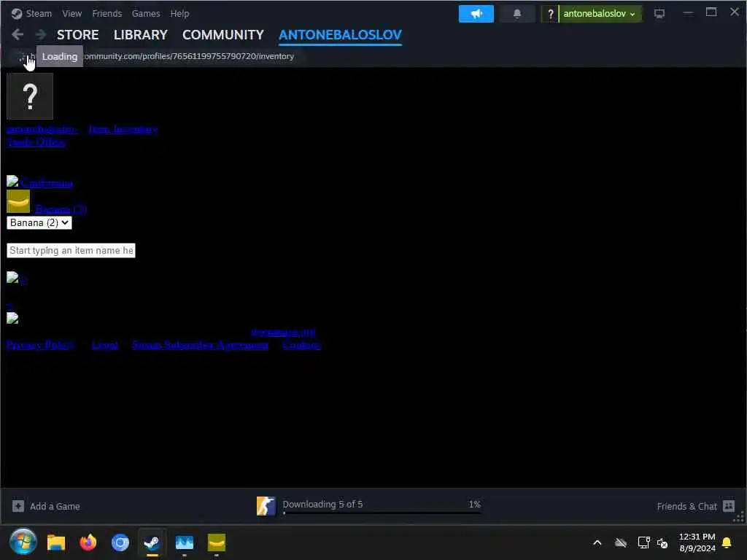Open the antonebaloslov profile link
This screenshot has width=747, height=560.
coord(42,128)
